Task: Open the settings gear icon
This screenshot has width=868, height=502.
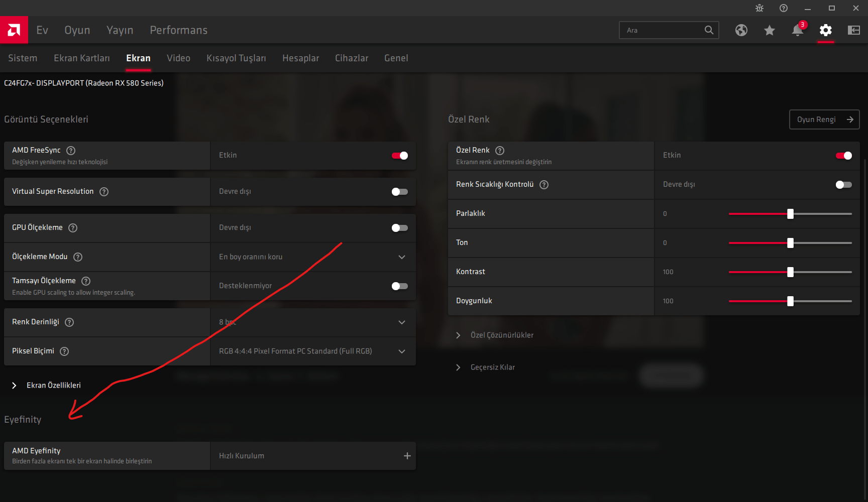Action: click(x=826, y=30)
